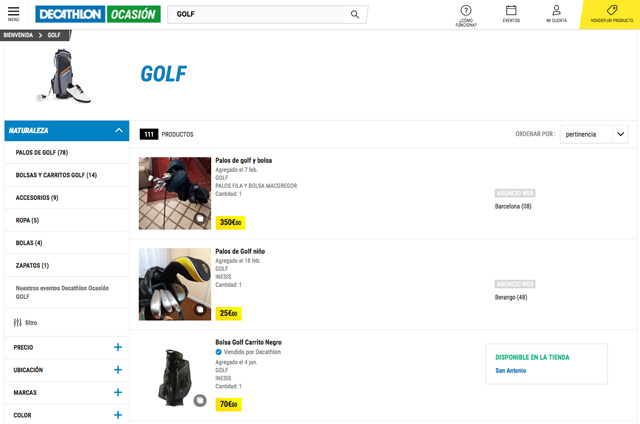Go to Bienvenida breadcrumb
Viewport: 640px width, 424px height.
coord(18,35)
